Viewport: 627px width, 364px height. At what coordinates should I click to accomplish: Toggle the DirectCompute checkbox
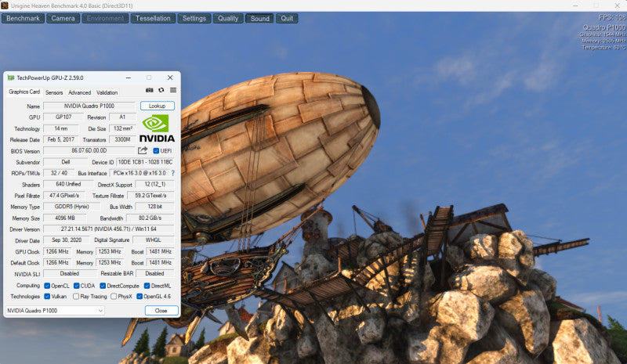[103, 286]
